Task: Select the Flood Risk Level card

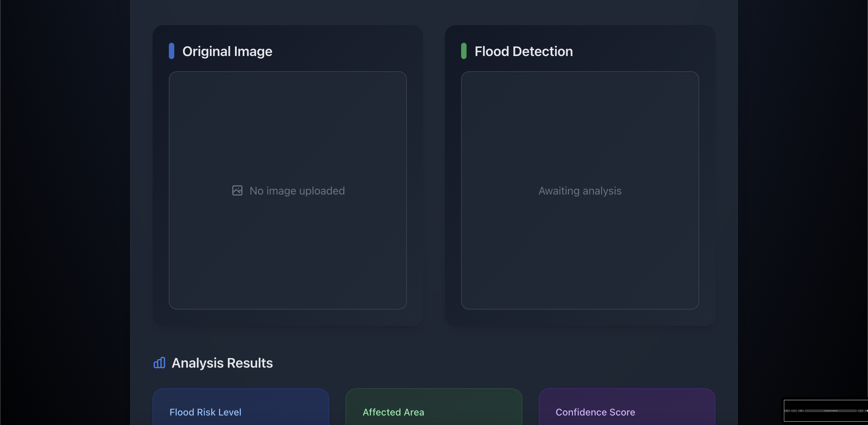Action: [241, 407]
